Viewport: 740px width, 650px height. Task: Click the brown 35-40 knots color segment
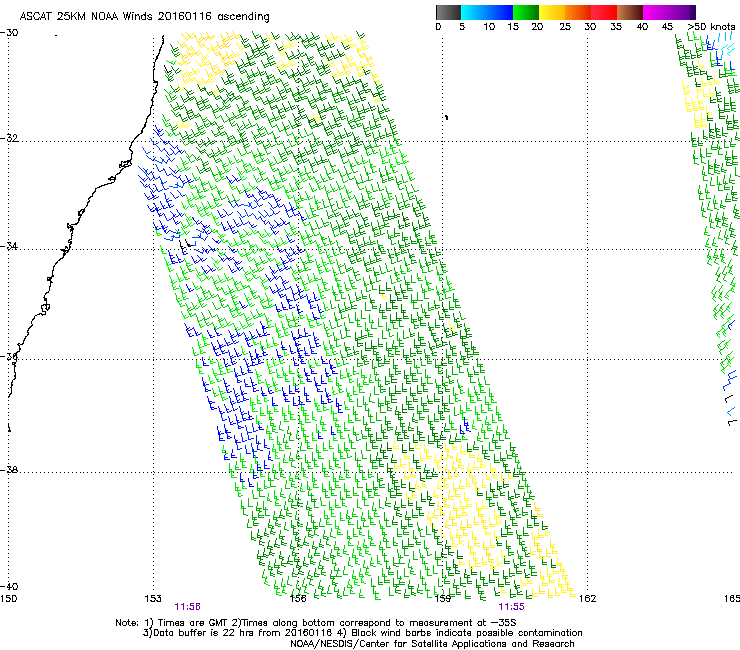click(x=630, y=12)
